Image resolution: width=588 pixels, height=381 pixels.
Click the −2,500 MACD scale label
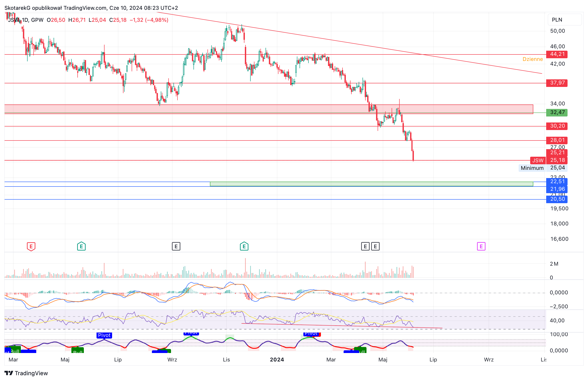click(x=558, y=307)
